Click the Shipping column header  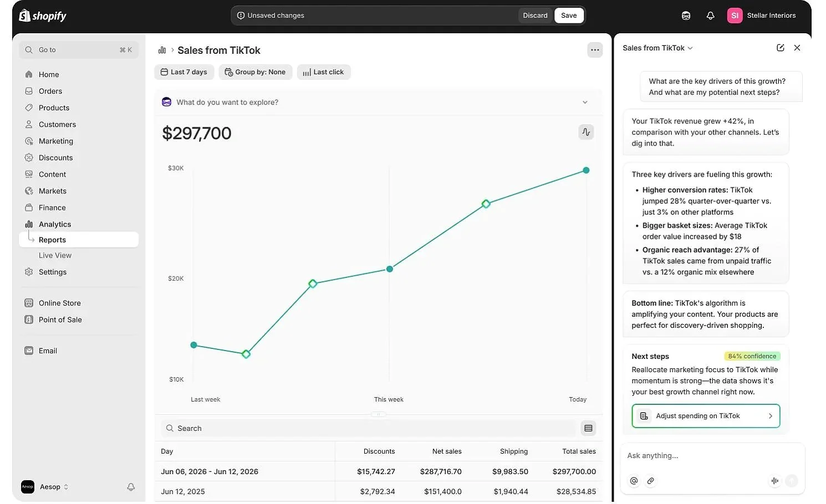[x=514, y=451]
